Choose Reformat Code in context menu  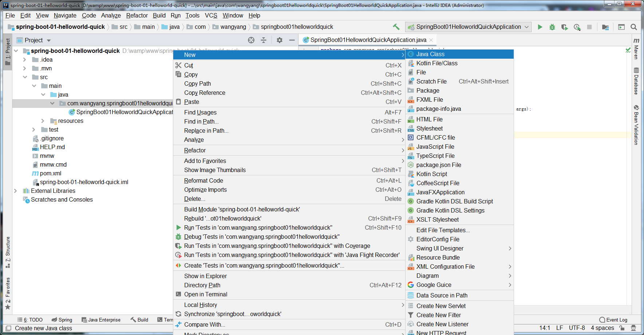pos(289,180)
